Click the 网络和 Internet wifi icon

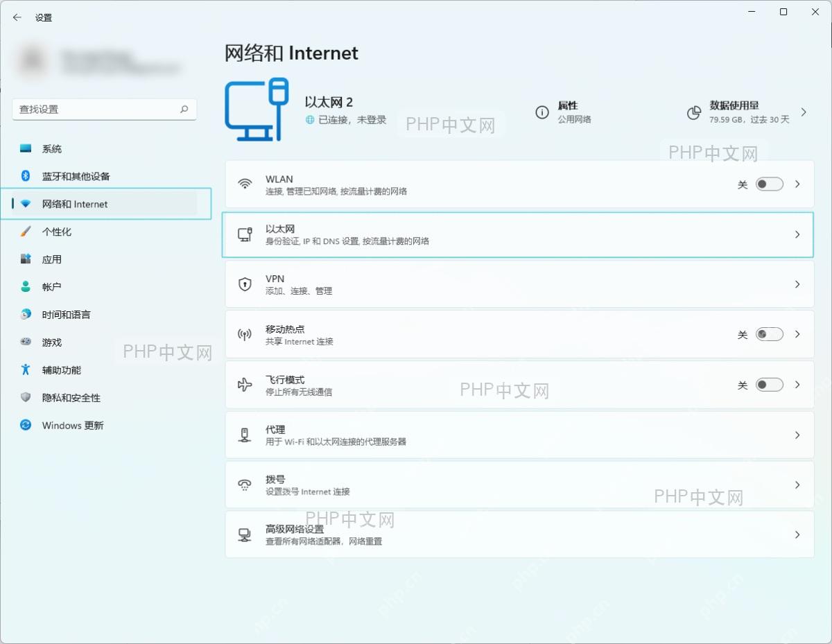[26, 204]
